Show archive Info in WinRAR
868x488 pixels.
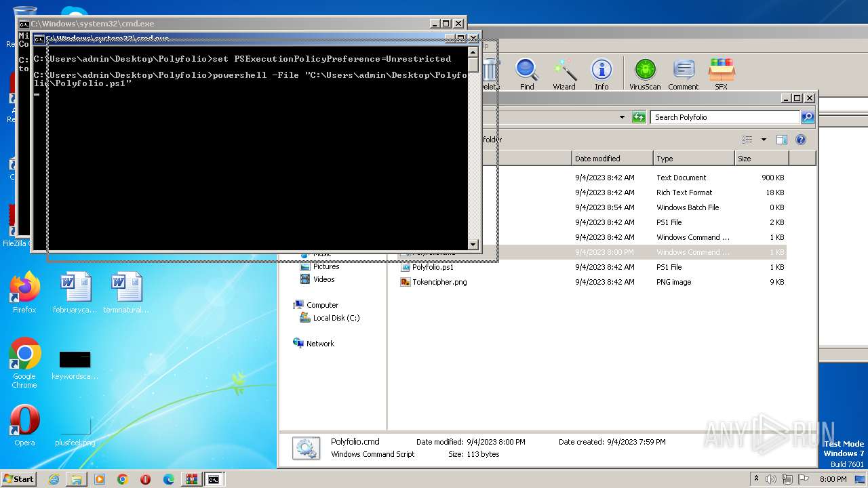tap(601, 74)
